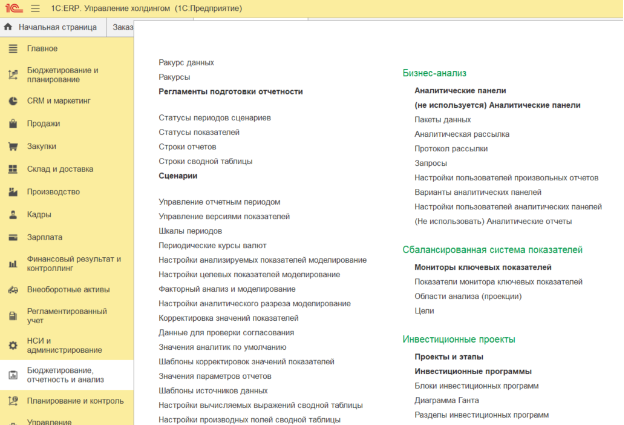Open the Зарплата section
The image size is (624, 425).
[45, 237]
